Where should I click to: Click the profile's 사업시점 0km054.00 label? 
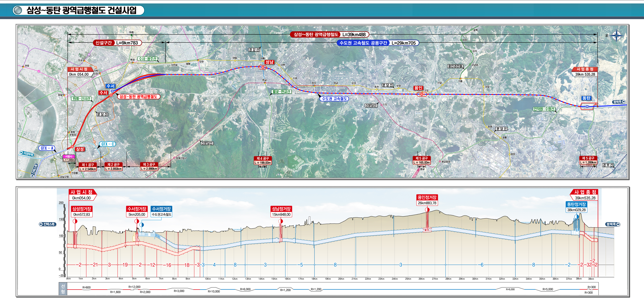[83, 195]
